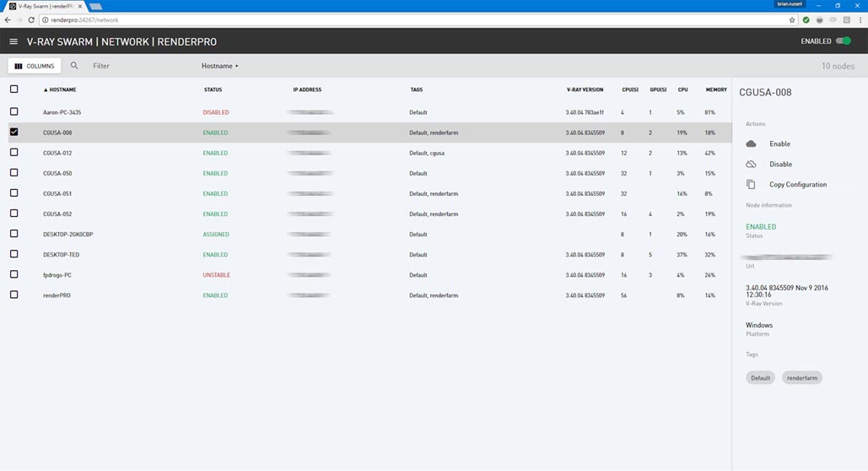Sort by the MEMORY column header

click(716, 89)
